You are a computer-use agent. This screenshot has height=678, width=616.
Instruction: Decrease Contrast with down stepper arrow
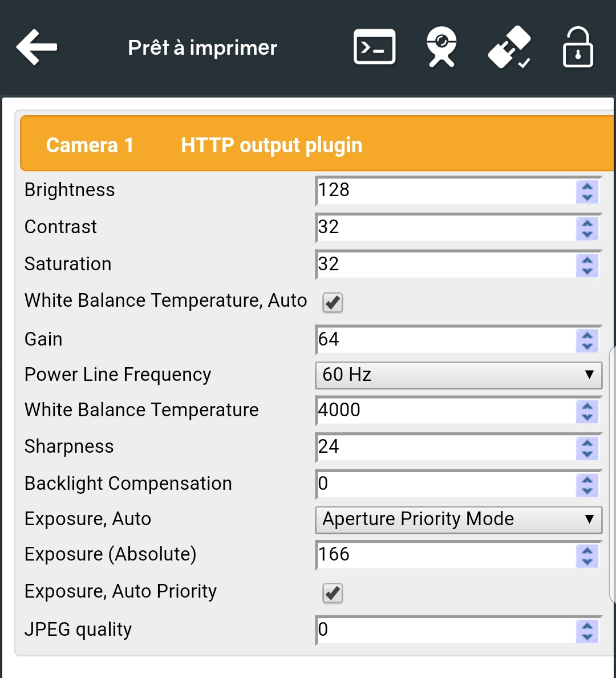pos(587,234)
